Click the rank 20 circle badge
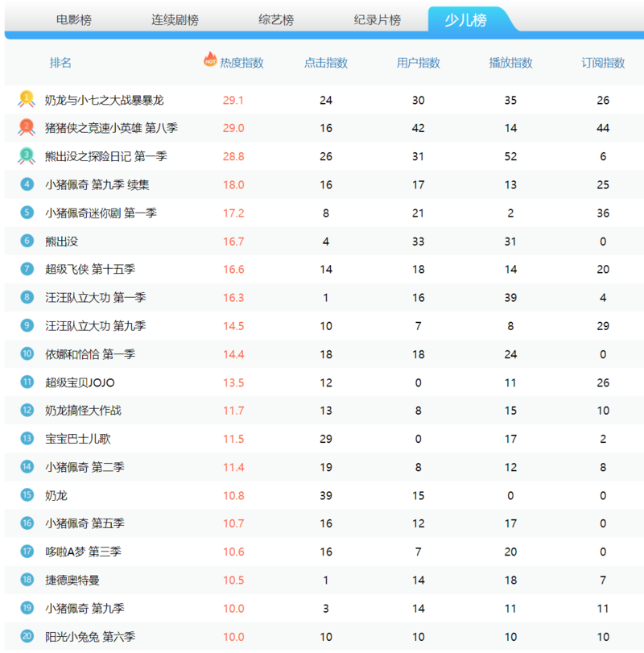The height and width of the screenshot is (653, 644). point(27,636)
